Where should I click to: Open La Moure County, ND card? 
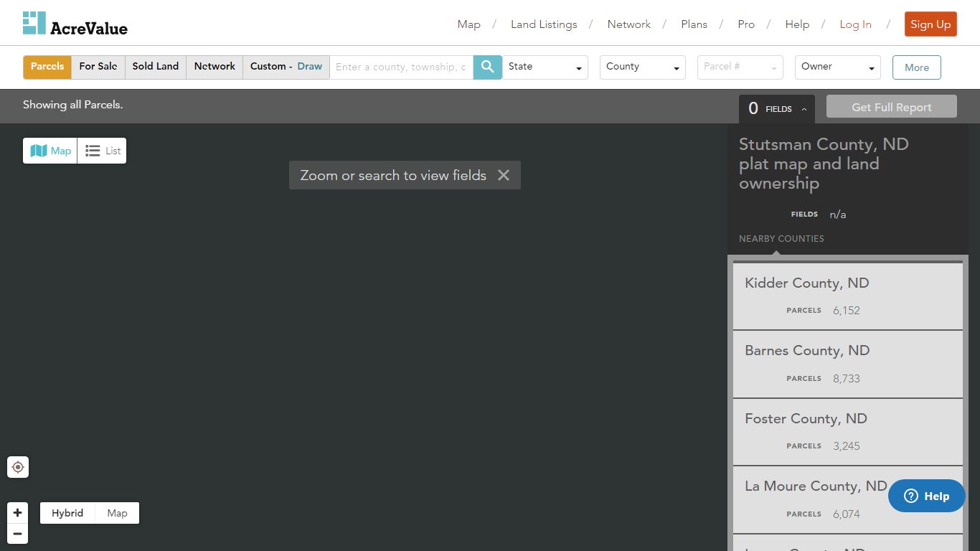tap(848, 499)
